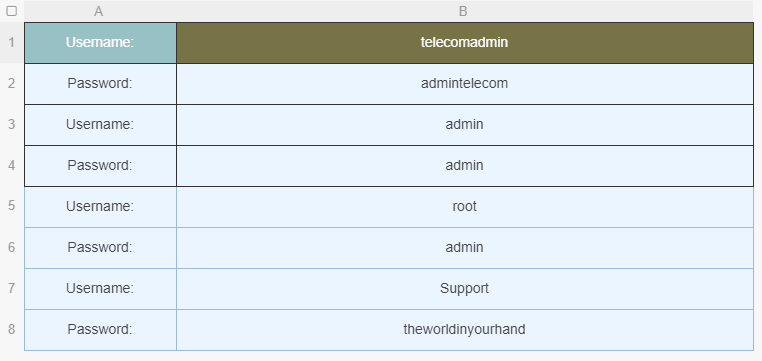
Task: Select the admin cell in row 6
Action: 465,247
